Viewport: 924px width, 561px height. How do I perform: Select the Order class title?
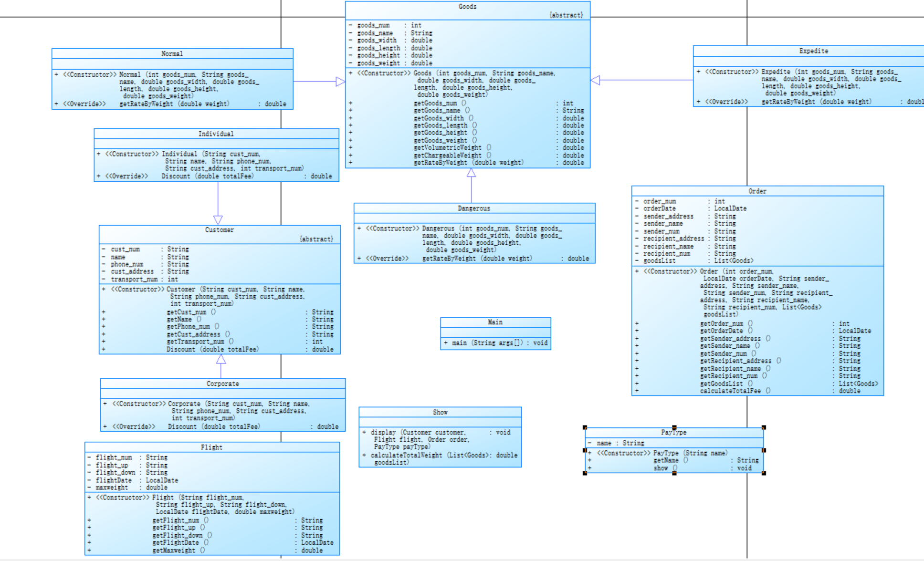757,191
